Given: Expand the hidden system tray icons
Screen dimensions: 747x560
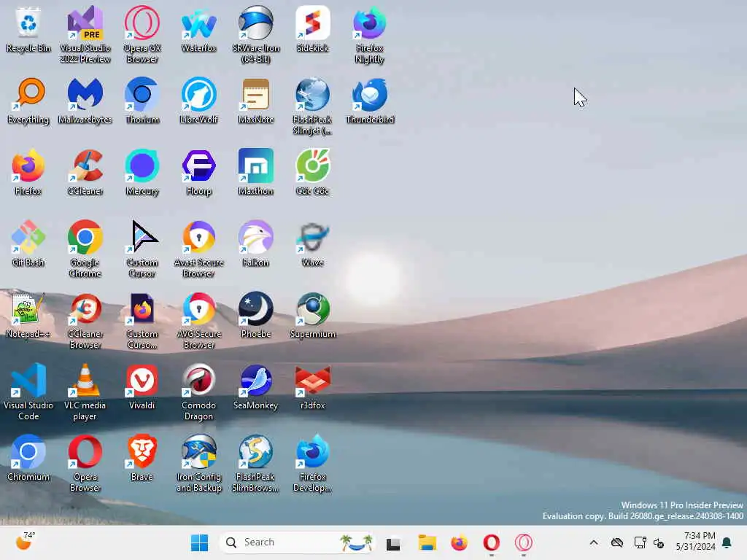Looking at the screenshot, I should click(594, 542).
